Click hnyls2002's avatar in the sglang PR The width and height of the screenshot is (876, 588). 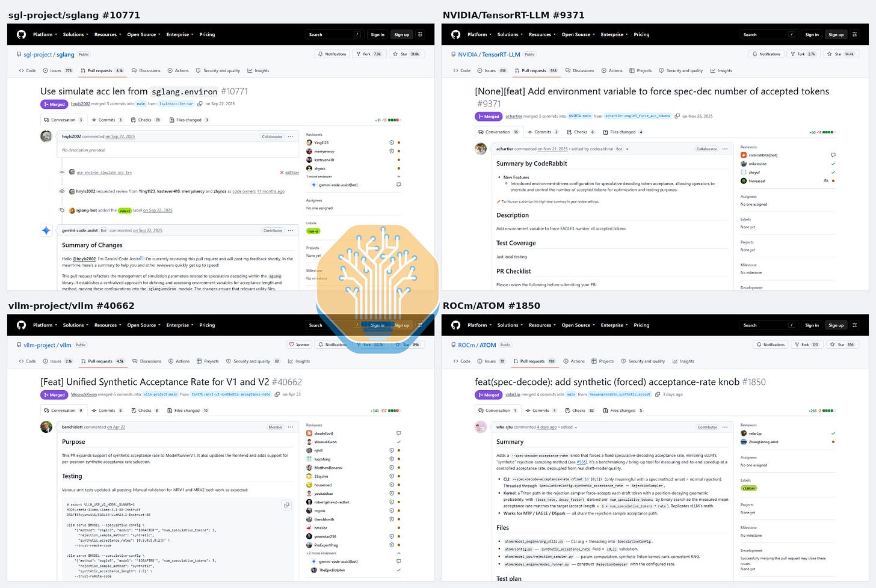[x=46, y=136]
